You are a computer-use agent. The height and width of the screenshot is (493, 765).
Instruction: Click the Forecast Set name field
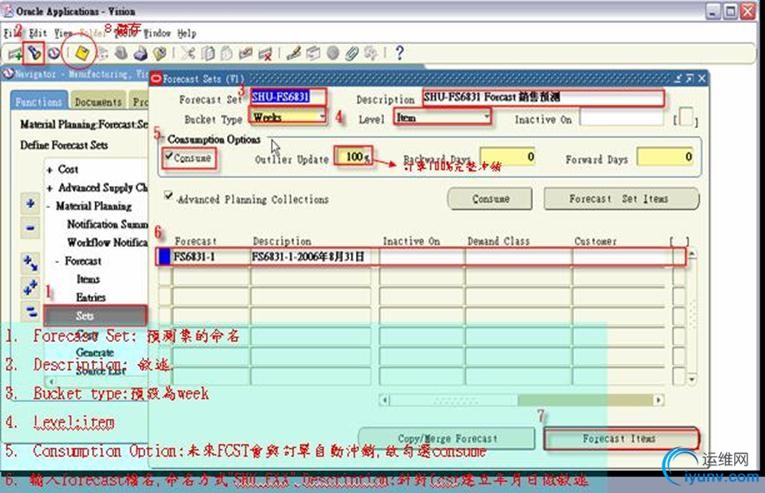(x=288, y=97)
